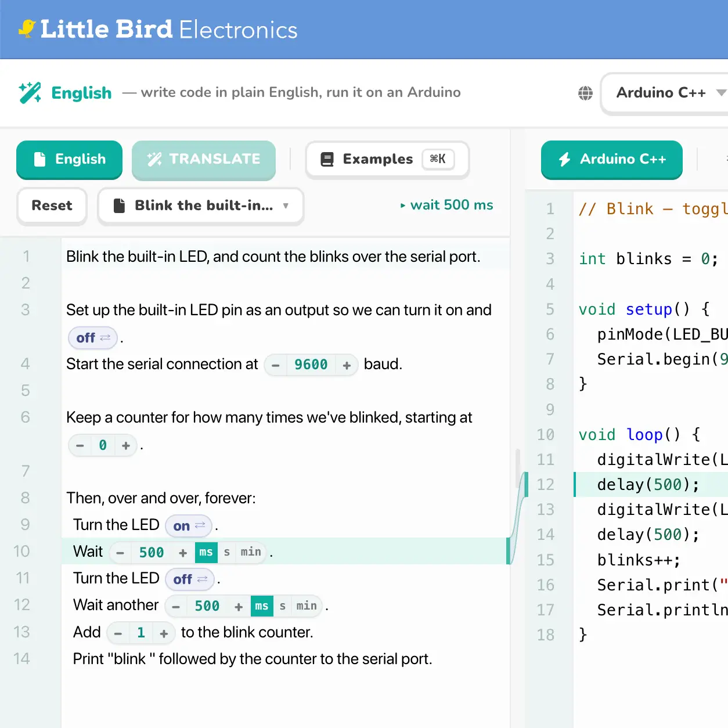The height and width of the screenshot is (728, 728).
Task: Click the 'delay(500);' code on line 14
Action: coord(648,535)
